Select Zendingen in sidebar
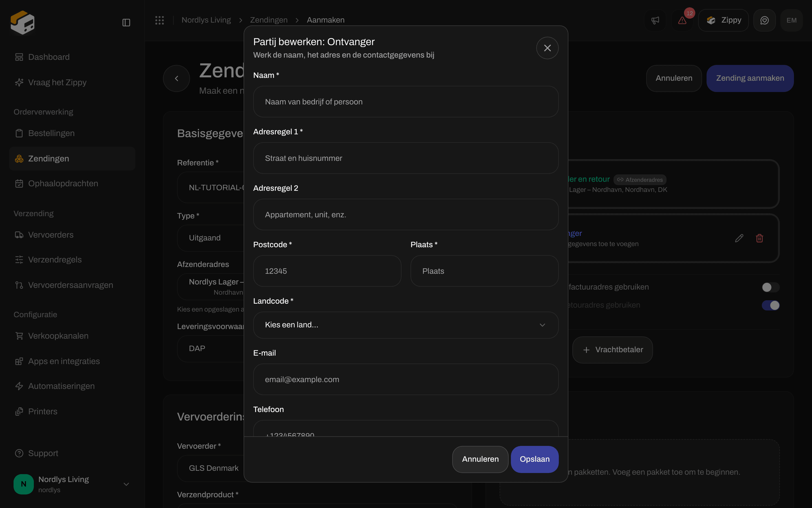This screenshot has height=508, width=812. pos(72,159)
